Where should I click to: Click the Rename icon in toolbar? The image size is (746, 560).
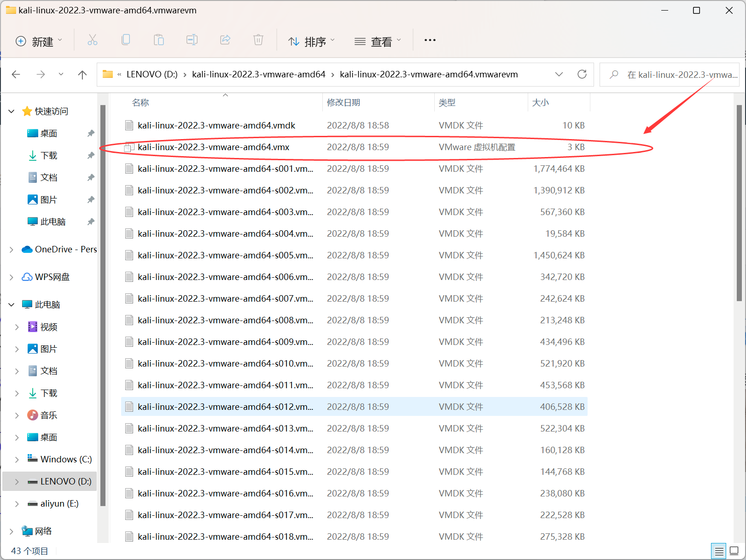[192, 40]
